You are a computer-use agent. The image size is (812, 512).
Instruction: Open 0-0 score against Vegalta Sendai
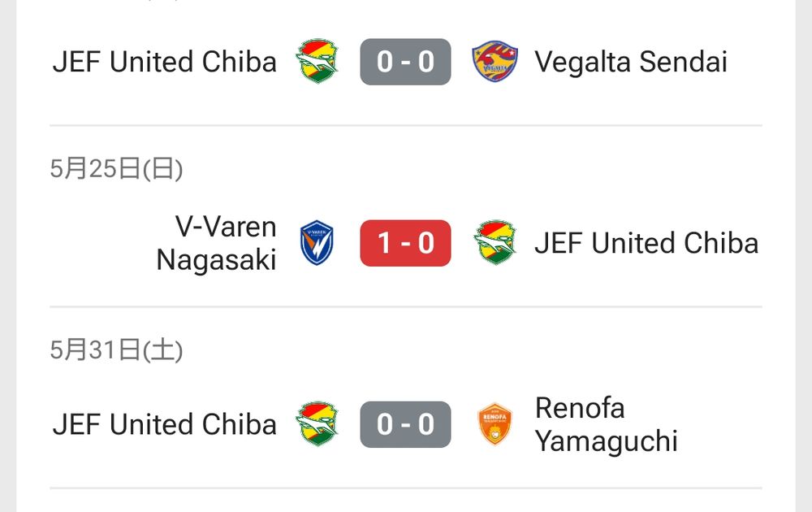[405, 62]
